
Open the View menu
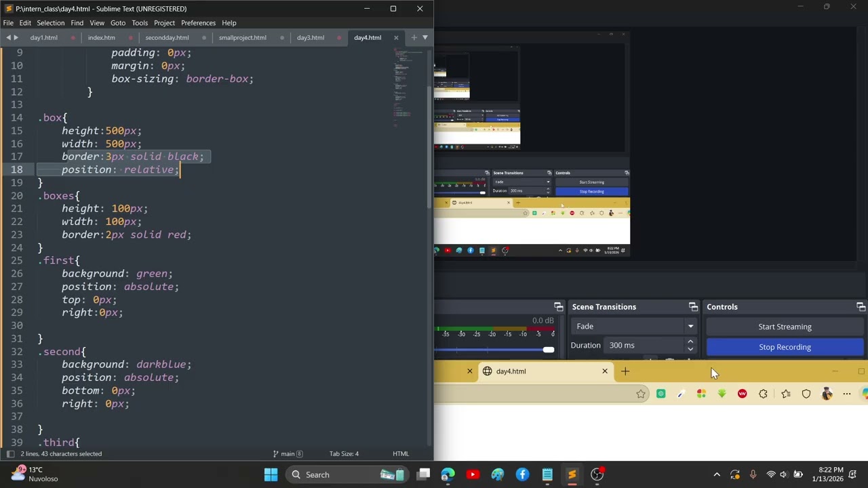97,22
